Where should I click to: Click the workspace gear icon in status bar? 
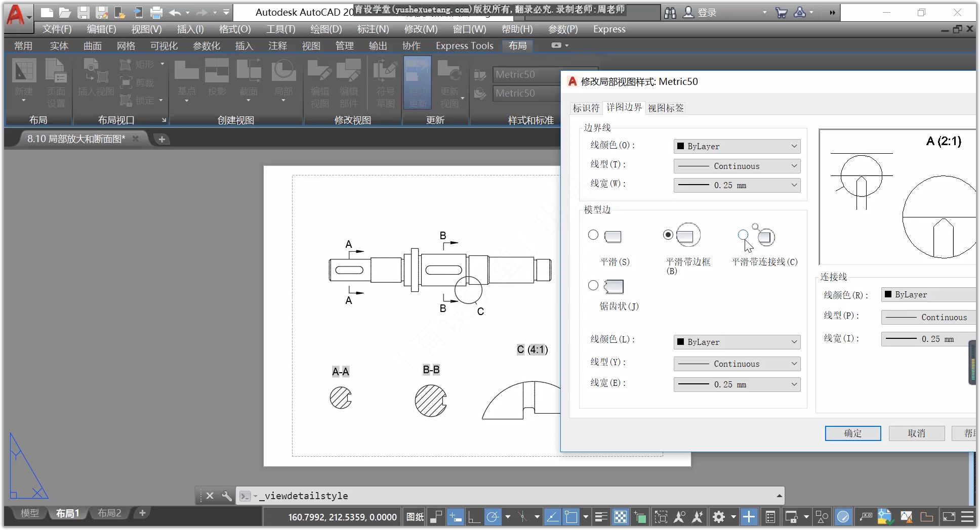click(x=719, y=517)
